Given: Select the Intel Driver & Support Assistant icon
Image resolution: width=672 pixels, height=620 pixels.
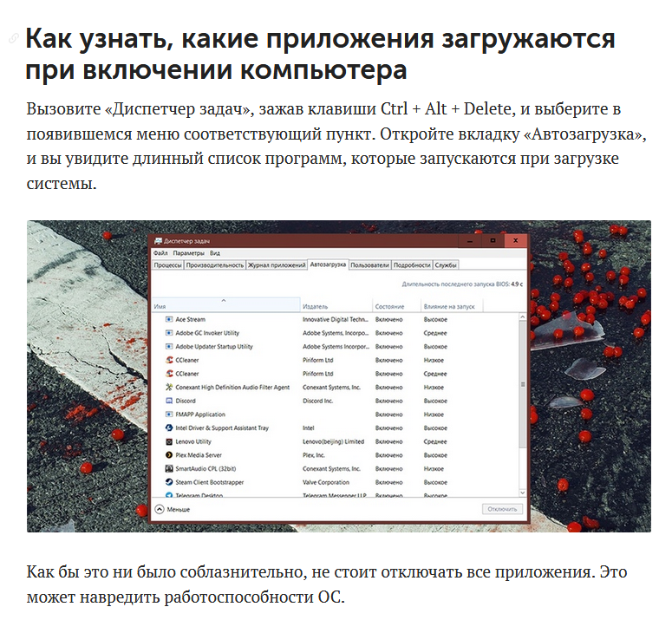Looking at the screenshot, I should click(168, 427).
